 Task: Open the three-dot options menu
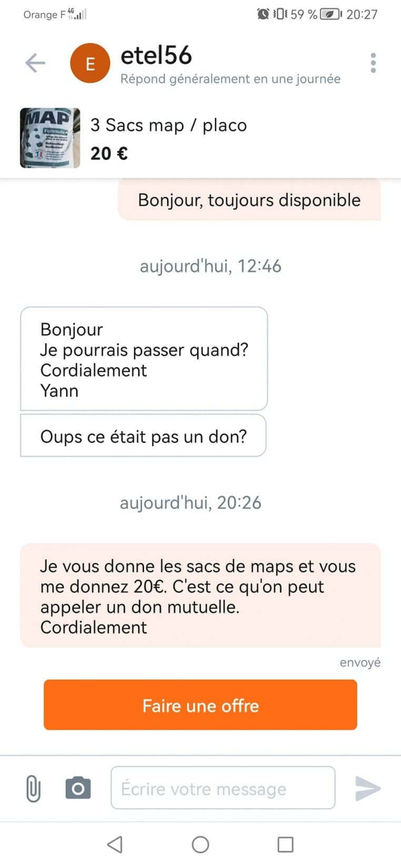coord(373,63)
